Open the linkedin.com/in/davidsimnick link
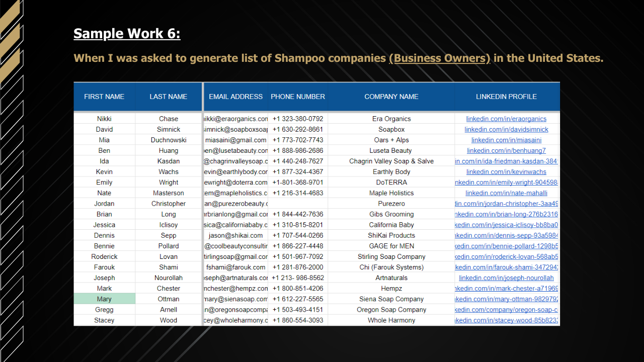 tap(506, 130)
